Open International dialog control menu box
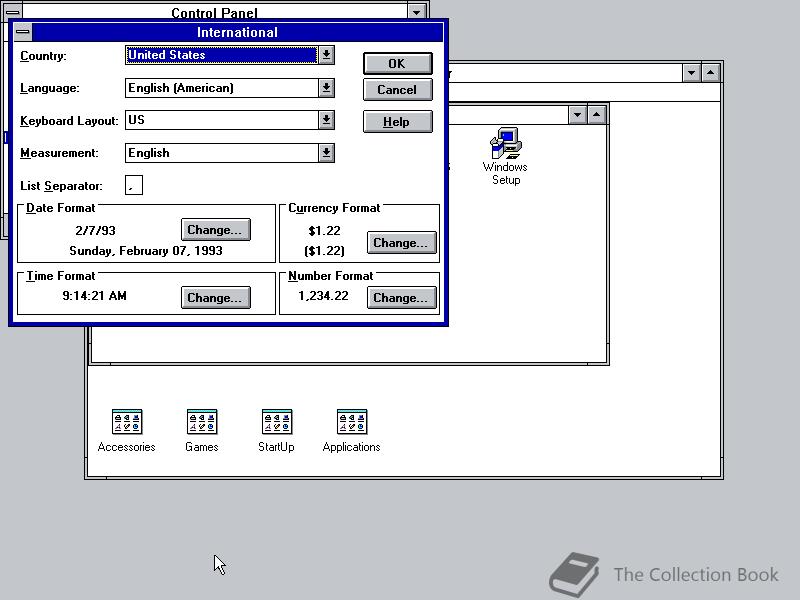Viewport: 800px width, 600px height. point(22,32)
